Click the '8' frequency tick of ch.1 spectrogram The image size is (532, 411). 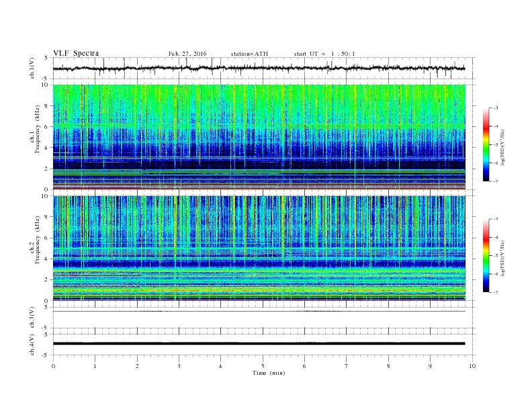click(x=46, y=106)
